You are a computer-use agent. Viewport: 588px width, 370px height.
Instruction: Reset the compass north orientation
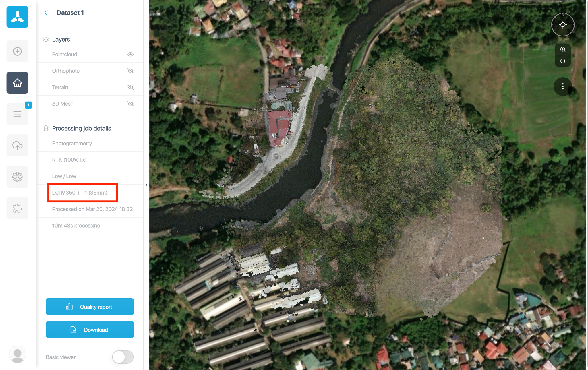click(x=563, y=25)
